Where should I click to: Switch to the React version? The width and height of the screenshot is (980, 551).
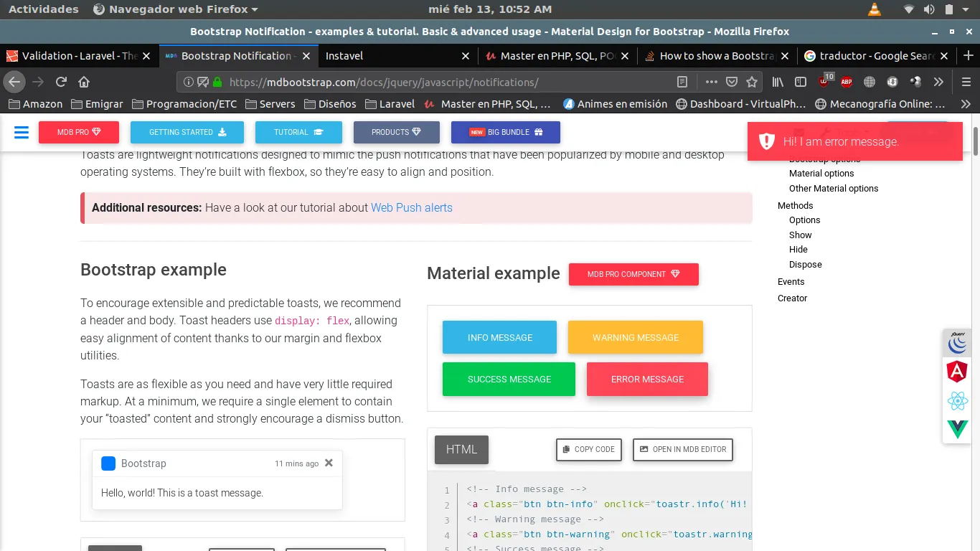pyautogui.click(x=957, y=400)
